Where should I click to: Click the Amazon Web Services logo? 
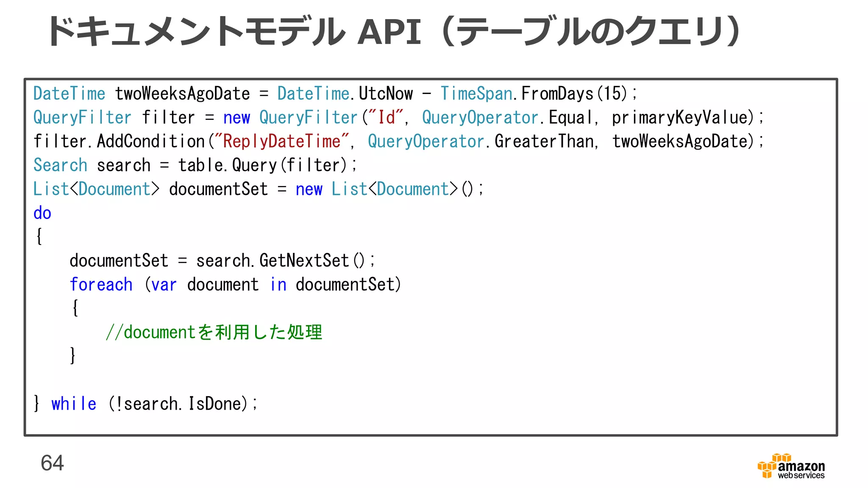[791, 466]
